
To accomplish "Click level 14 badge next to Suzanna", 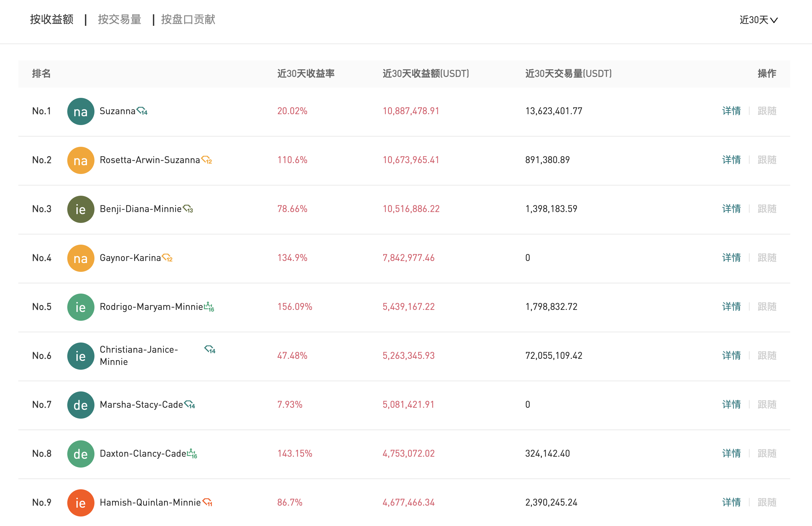I will (x=142, y=111).
